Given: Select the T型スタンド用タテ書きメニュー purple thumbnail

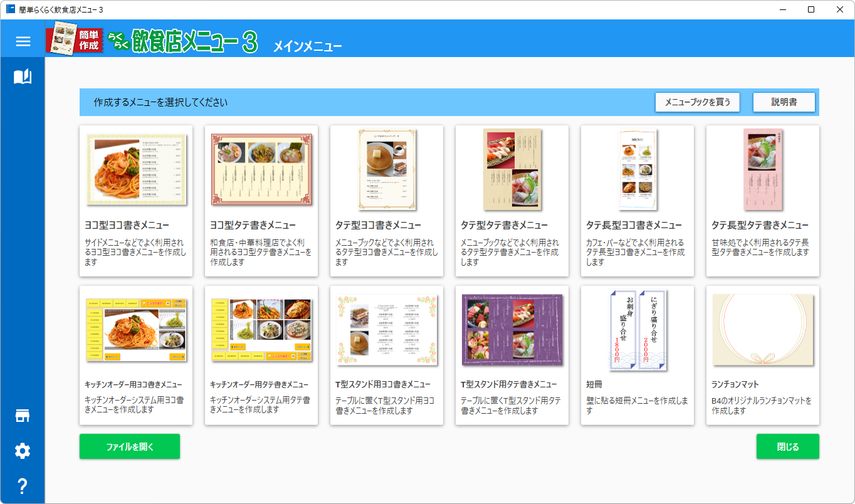Looking at the screenshot, I should [x=512, y=330].
